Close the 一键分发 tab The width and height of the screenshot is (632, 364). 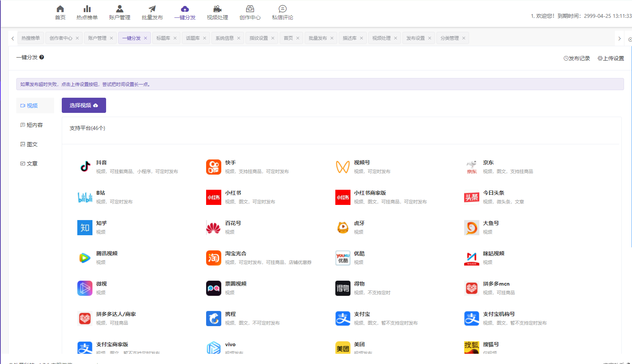(x=145, y=38)
